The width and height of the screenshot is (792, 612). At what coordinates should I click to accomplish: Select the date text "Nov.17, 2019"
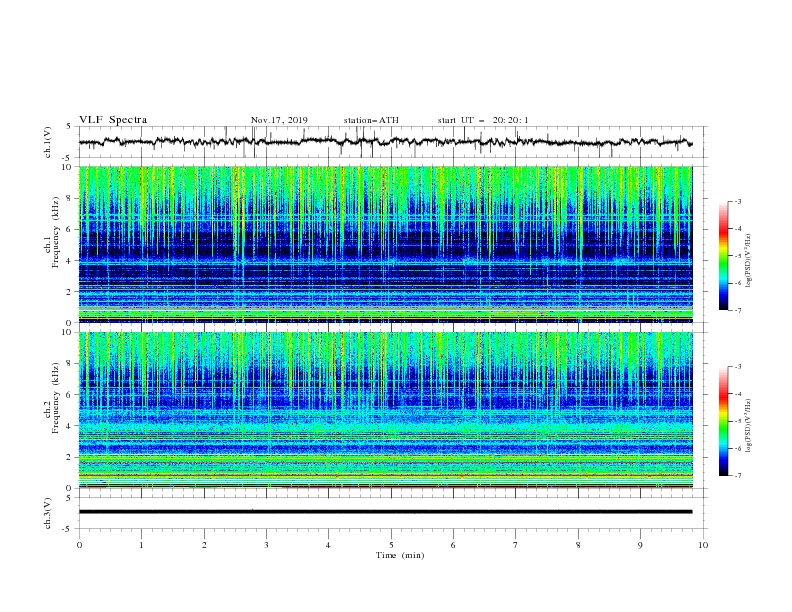tap(279, 120)
